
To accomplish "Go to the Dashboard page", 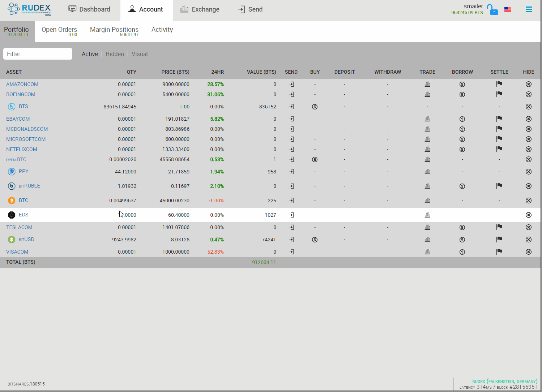I will (x=89, y=9).
